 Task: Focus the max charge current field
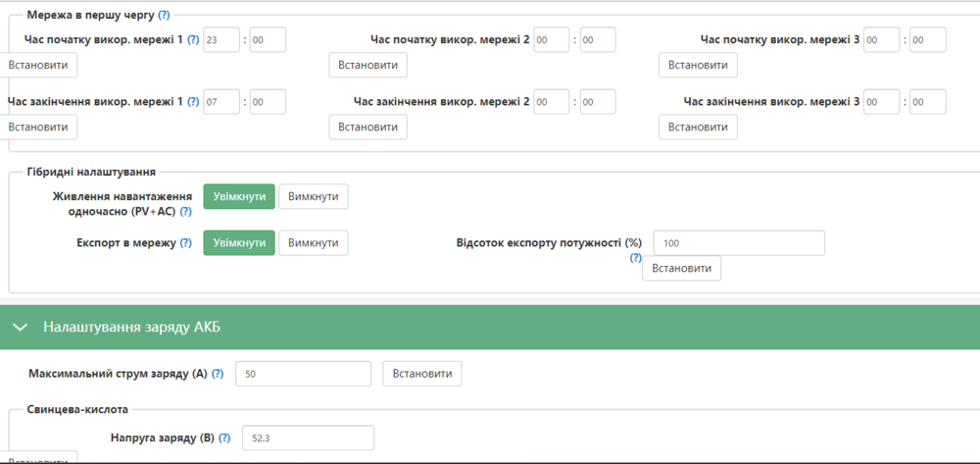tap(304, 374)
